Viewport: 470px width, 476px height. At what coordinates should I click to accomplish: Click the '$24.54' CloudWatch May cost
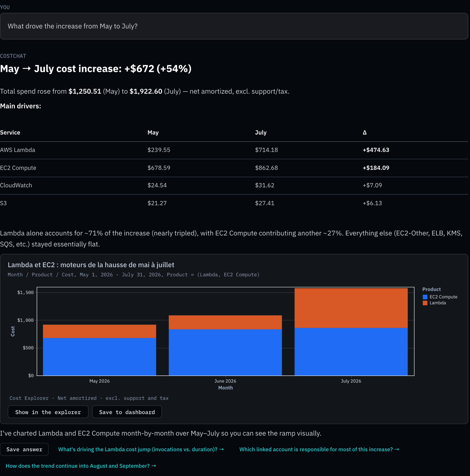[157, 185]
